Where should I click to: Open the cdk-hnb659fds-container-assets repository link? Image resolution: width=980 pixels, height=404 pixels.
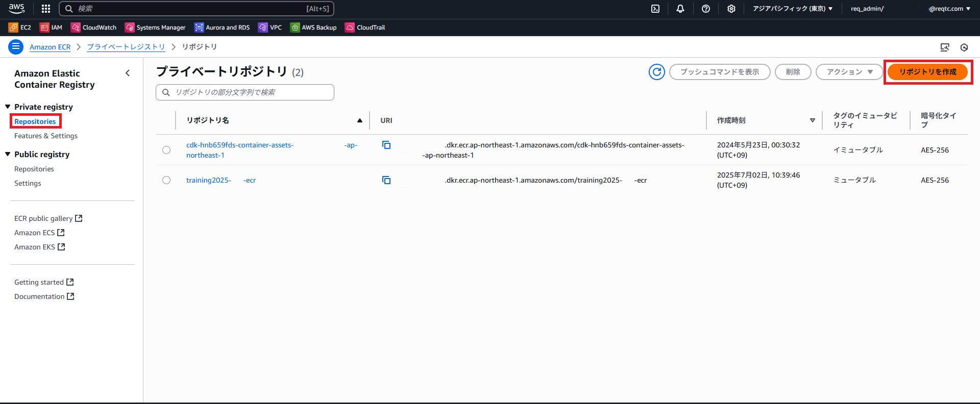[272, 150]
